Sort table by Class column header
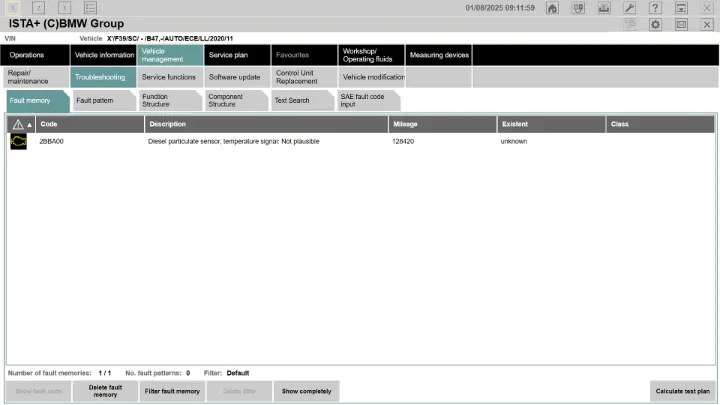 point(660,124)
